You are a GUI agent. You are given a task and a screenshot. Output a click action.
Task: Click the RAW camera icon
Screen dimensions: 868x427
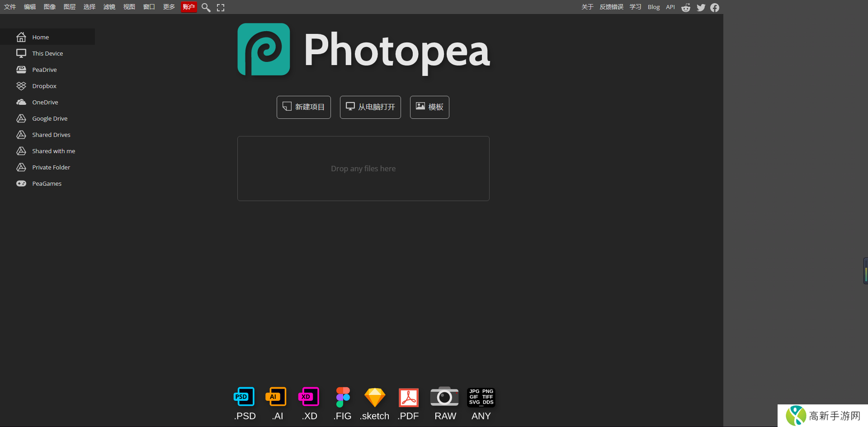[444, 397]
